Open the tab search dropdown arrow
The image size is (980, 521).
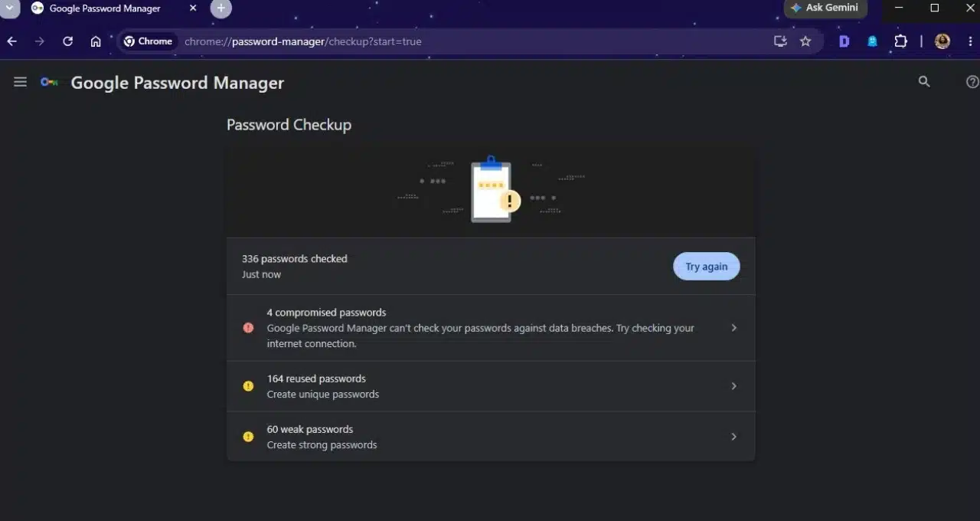pyautogui.click(x=9, y=8)
